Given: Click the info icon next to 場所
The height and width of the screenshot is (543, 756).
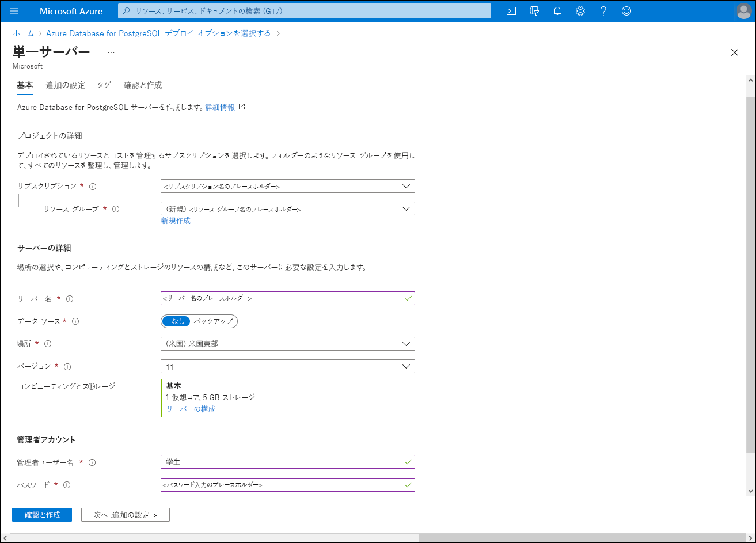Looking at the screenshot, I should pos(48,344).
